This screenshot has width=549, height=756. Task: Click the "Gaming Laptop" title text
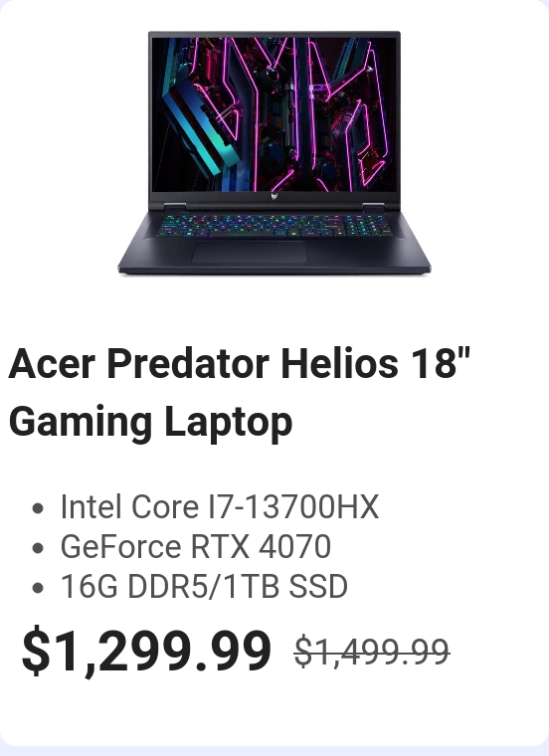point(151,422)
